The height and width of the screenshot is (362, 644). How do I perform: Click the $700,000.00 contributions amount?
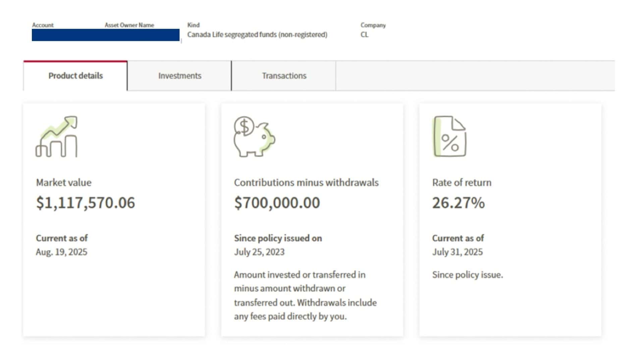277,203
